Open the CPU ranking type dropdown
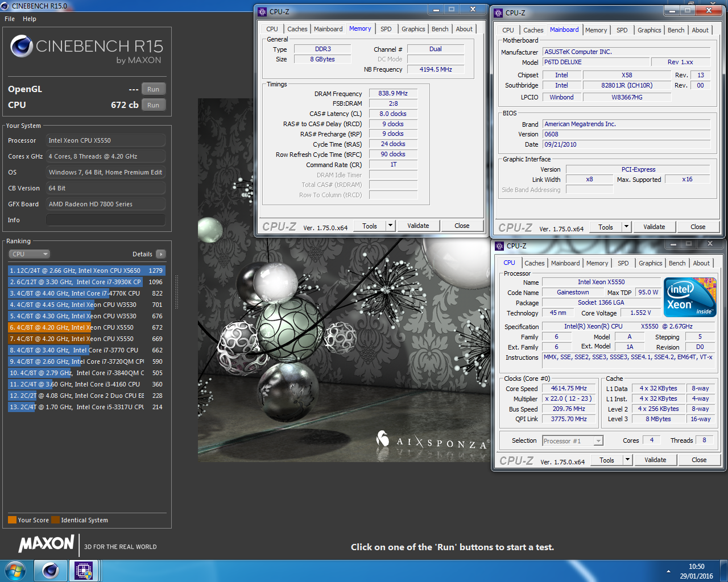 click(30, 254)
